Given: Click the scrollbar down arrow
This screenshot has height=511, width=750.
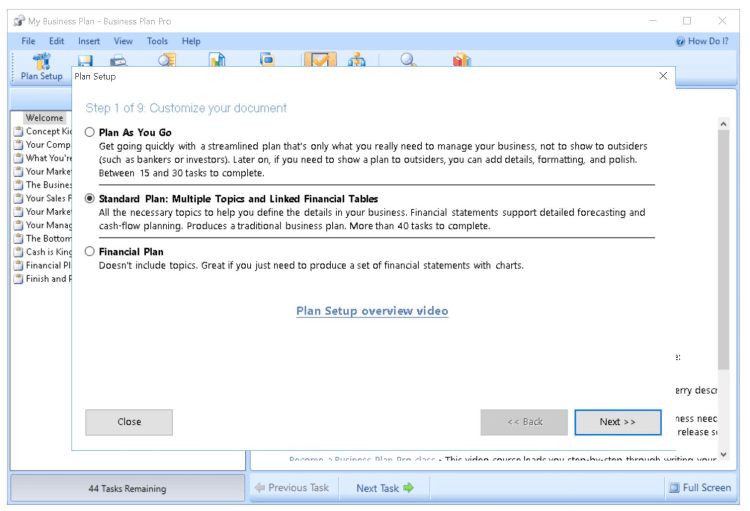Looking at the screenshot, I should click(723, 454).
